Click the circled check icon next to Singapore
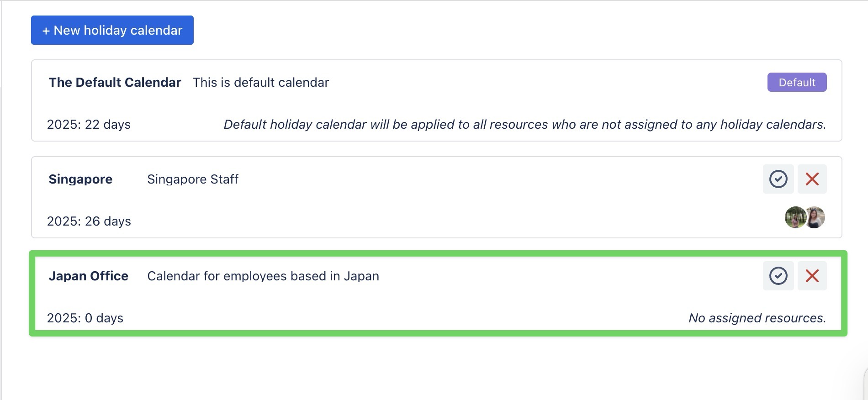This screenshot has width=868, height=400. (778, 179)
